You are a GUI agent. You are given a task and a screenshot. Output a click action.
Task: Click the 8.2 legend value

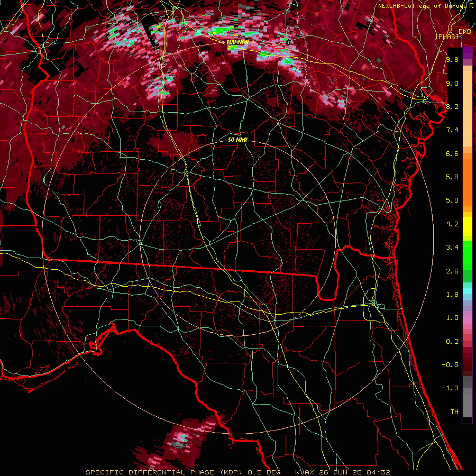[x=452, y=106]
